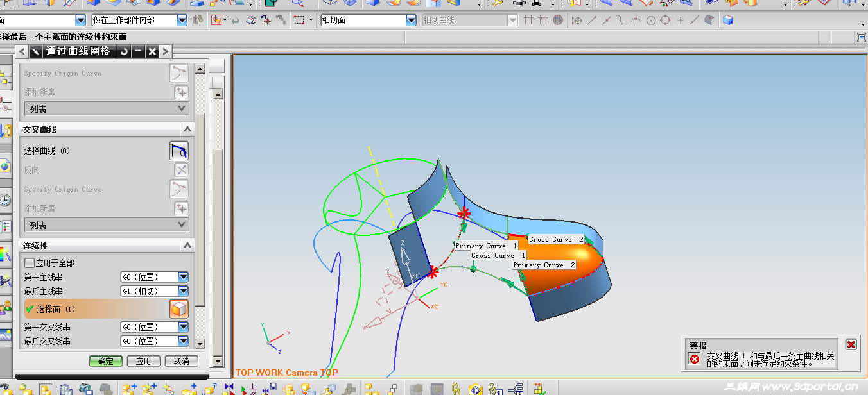Collapse the 交叉曲线 section header
Viewport: 868px width, 395px height.
tap(186, 129)
